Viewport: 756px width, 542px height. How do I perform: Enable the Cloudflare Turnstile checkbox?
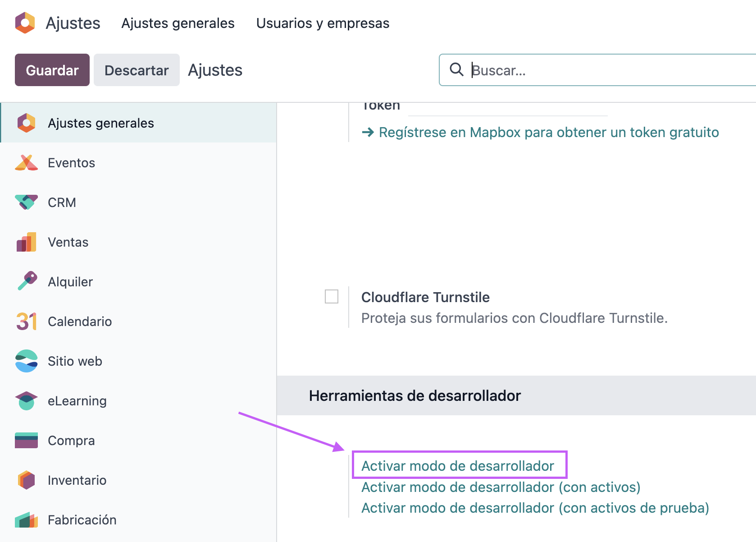click(x=332, y=297)
